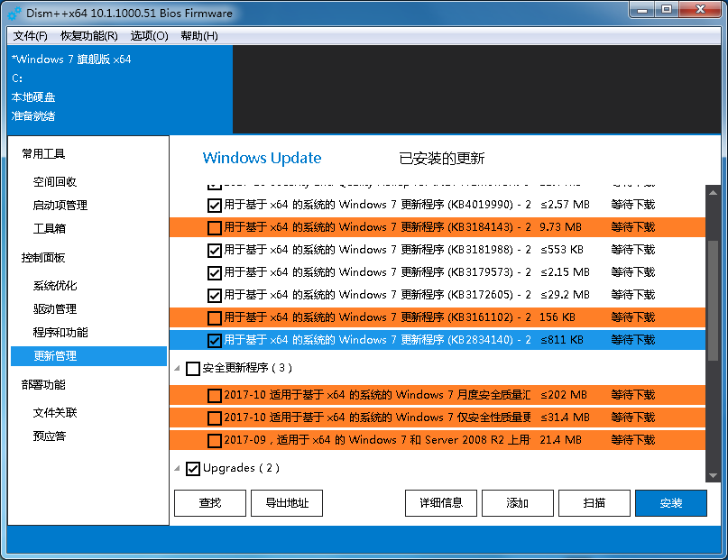
Task: Click the update list scrollbar thumb
Action: pyautogui.click(x=714, y=300)
